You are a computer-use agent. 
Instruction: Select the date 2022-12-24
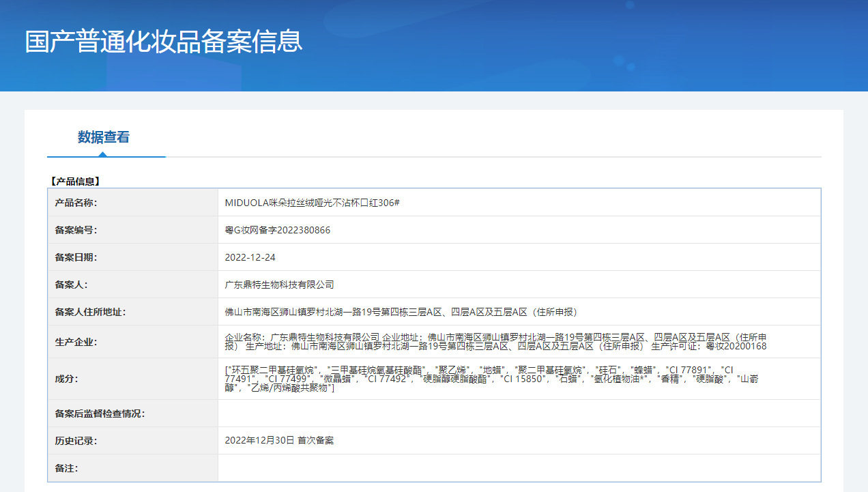click(250, 257)
